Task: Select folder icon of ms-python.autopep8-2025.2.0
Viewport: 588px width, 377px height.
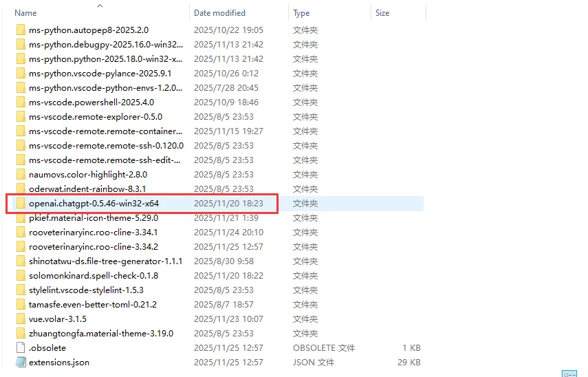Action: 21,30
